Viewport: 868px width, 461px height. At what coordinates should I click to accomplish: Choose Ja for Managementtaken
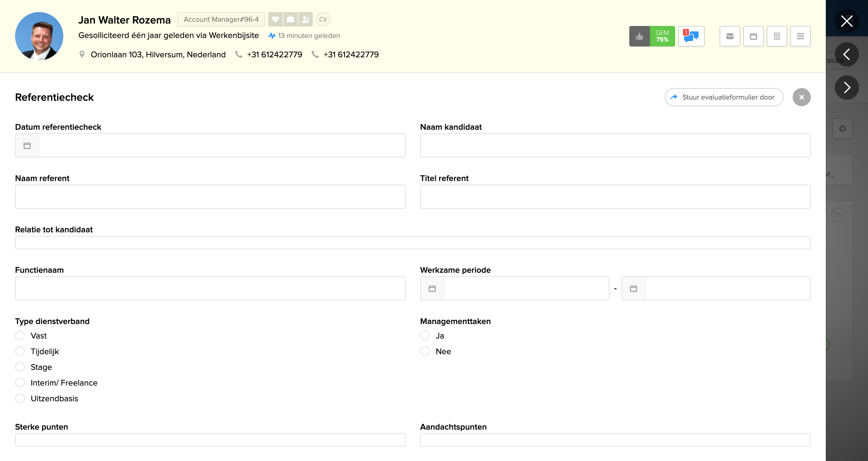coord(425,335)
